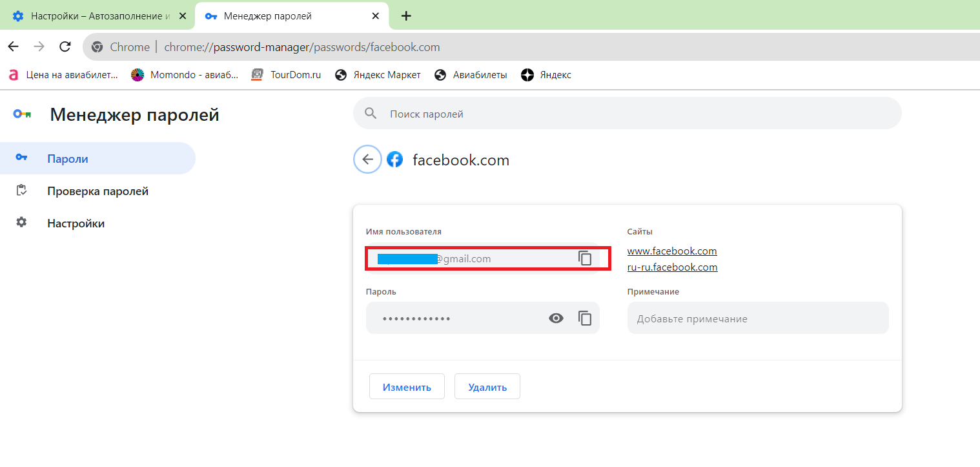Open the Авиабилеты bookmark
Screen dimensions: 980x467
pyautogui.click(x=471, y=75)
